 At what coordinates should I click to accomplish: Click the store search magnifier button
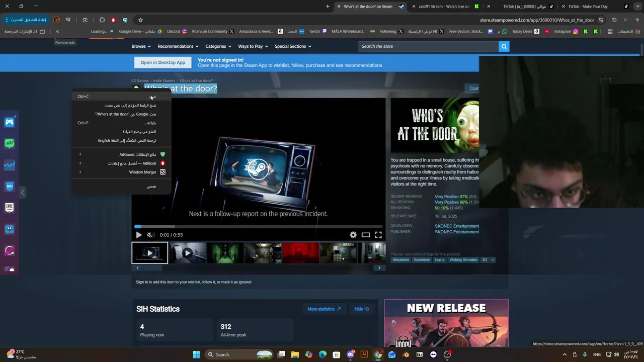pyautogui.click(x=504, y=46)
